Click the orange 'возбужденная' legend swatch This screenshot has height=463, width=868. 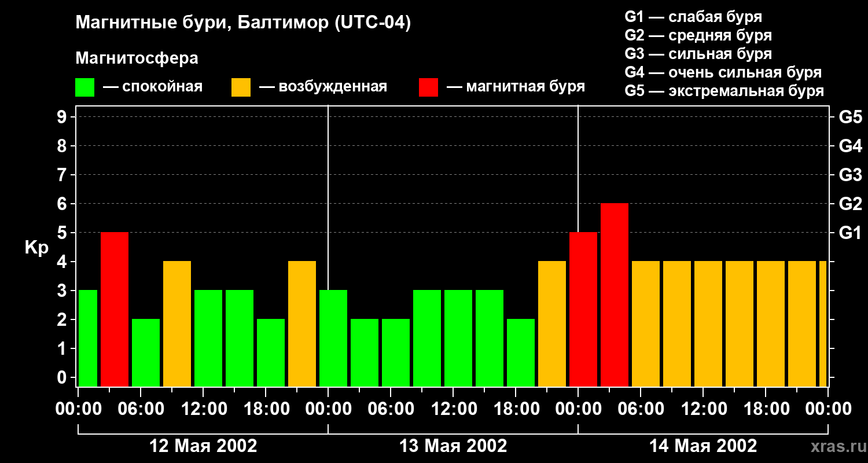pyautogui.click(x=241, y=87)
